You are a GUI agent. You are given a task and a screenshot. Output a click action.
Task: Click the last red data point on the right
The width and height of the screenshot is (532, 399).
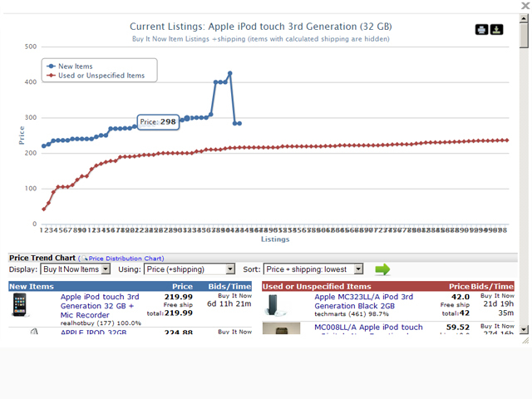click(507, 140)
